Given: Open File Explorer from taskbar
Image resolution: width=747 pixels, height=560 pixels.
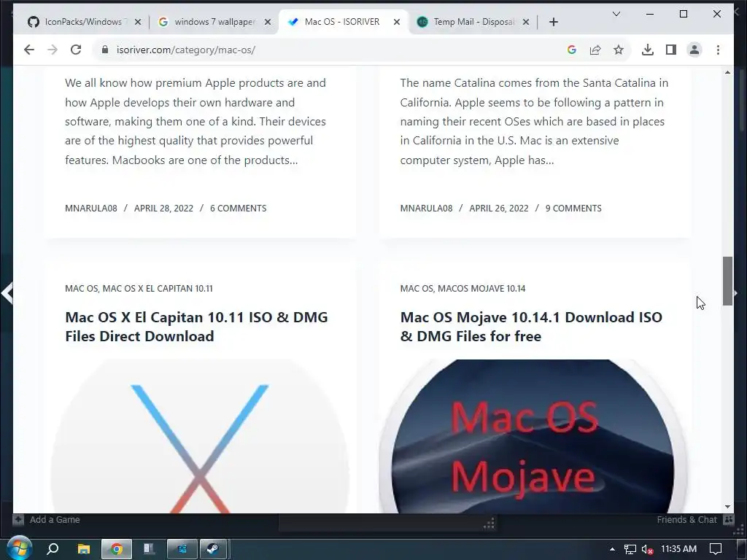Looking at the screenshot, I should point(84,548).
